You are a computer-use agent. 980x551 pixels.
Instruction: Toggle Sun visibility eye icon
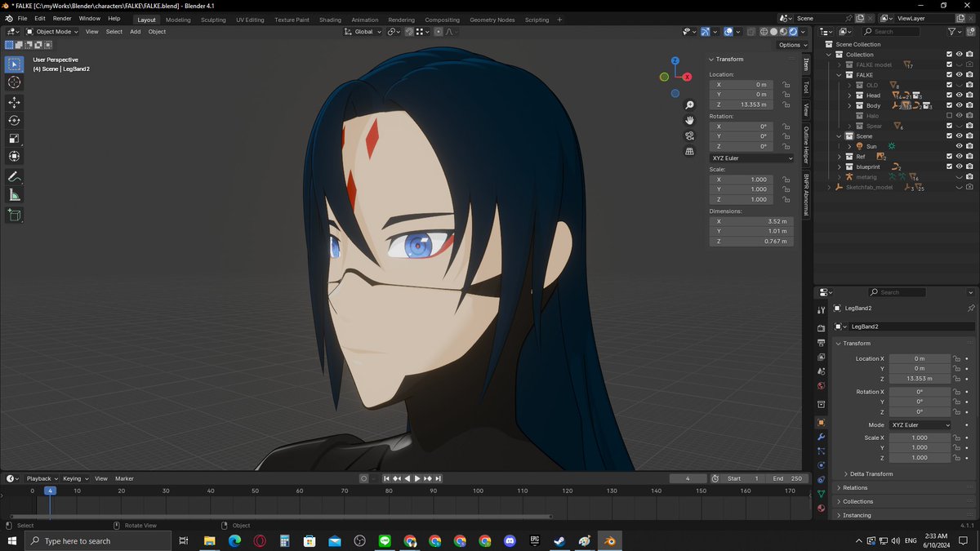[x=960, y=146]
